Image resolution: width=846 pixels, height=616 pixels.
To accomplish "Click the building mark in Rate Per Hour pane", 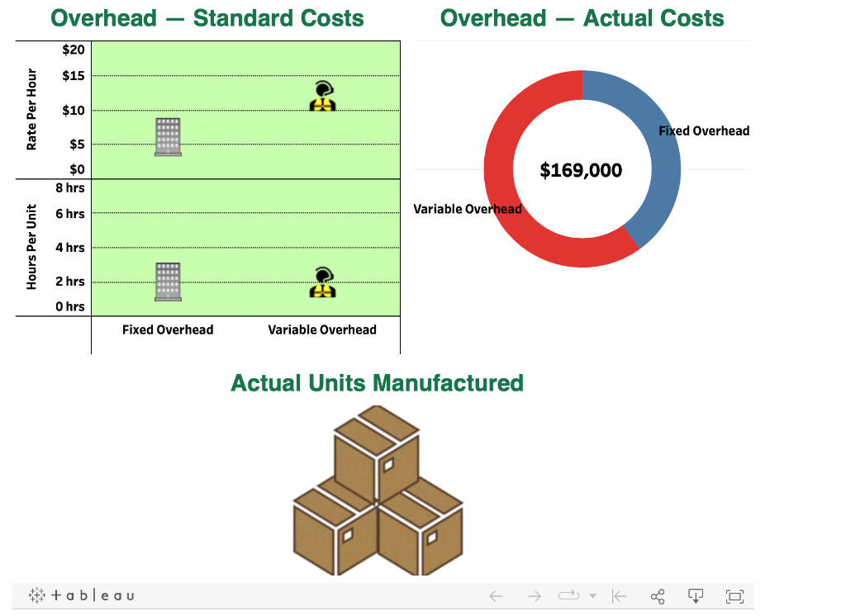I will pos(167,136).
